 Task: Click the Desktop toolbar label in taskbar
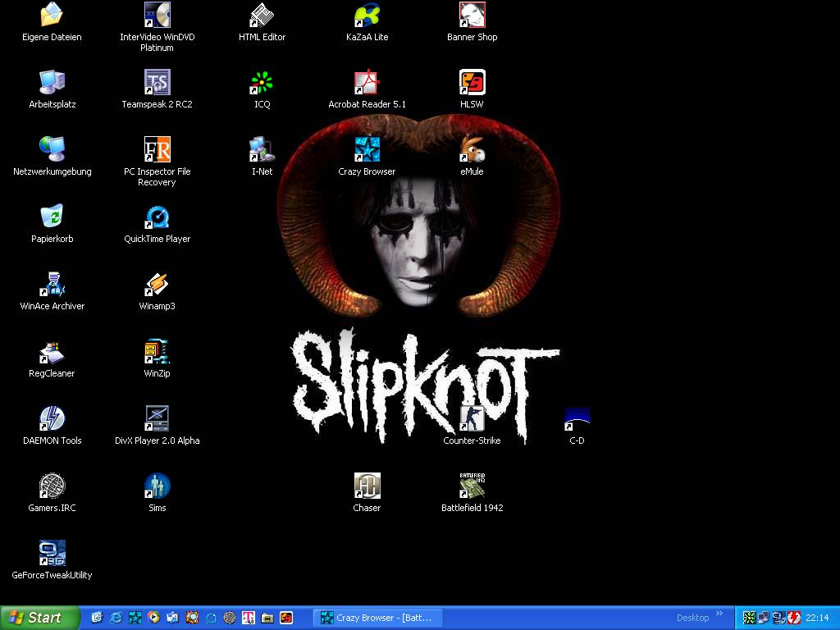point(692,618)
